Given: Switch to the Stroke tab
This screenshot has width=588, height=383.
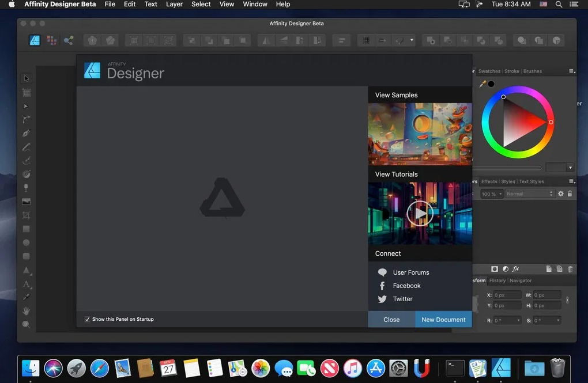Looking at the screenshot, I should 512,71.
